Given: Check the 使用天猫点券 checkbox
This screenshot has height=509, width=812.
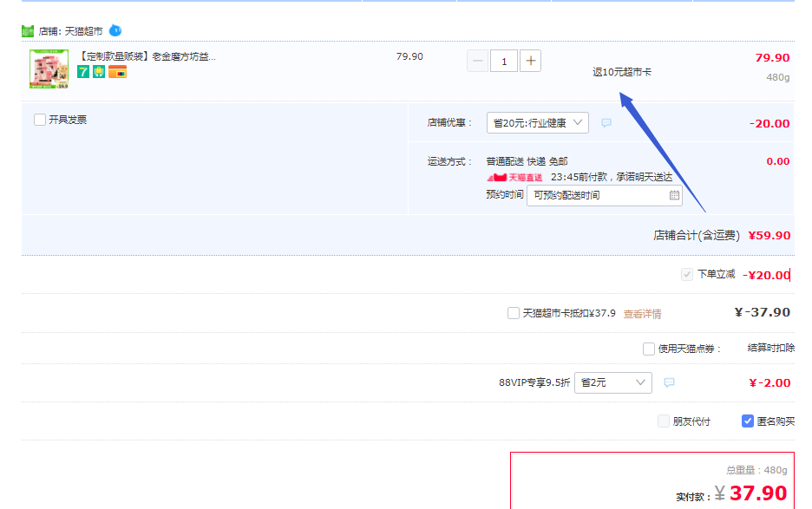Looking at the screenshot, I should (x=648, y=349).
